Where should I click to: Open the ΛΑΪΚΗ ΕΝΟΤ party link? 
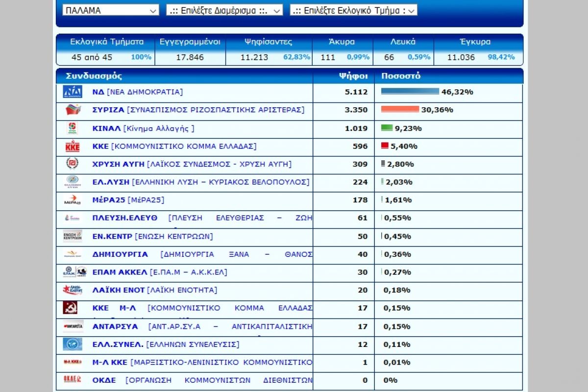pos(155,290)
